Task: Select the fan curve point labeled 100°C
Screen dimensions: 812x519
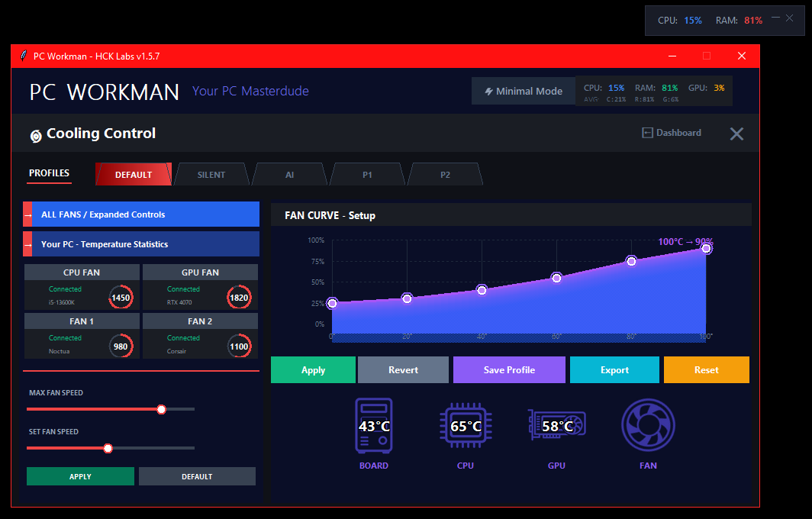Action: pos(706,248)
